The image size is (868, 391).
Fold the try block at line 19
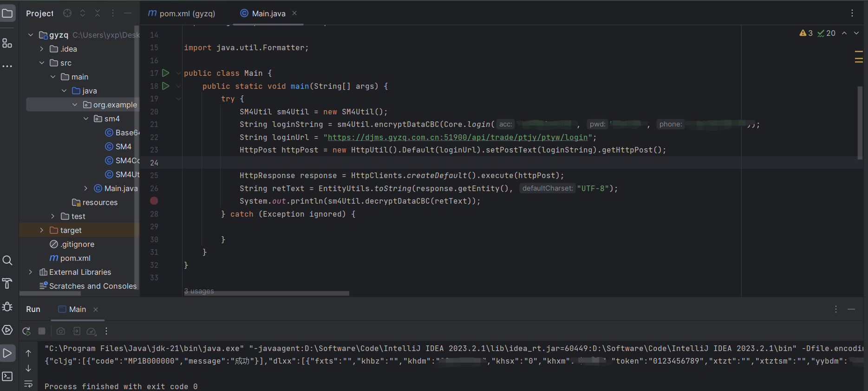(x=178, y=99)
